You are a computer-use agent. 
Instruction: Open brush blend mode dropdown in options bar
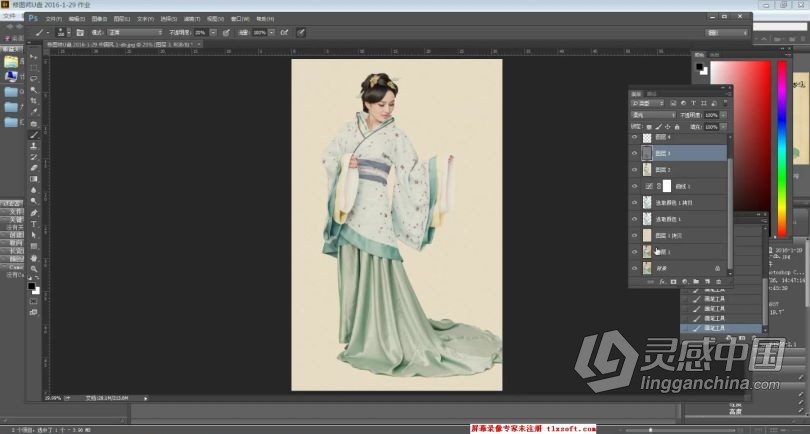click(134, 33)
